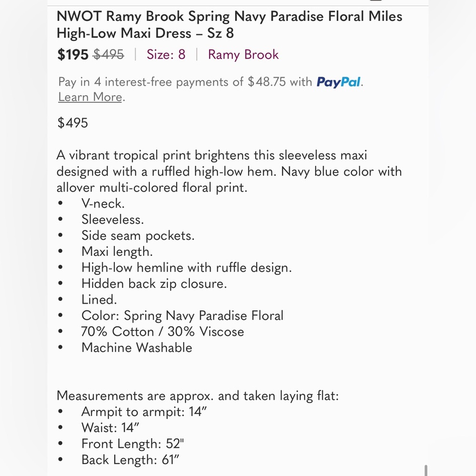Image resolution: width=476 pixels, height=476 pixels.
Task: Click the vibrant tropical print description paragraph
Action: (229, 171)
